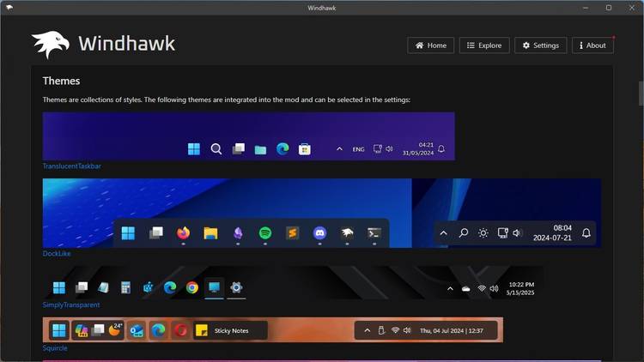Click the Windhawk icon in title bar
644x362 pixels.
tap(9, 8)
